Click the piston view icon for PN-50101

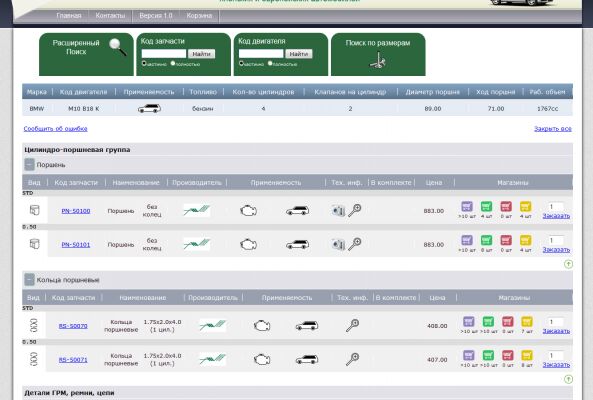tap(34, 244)
